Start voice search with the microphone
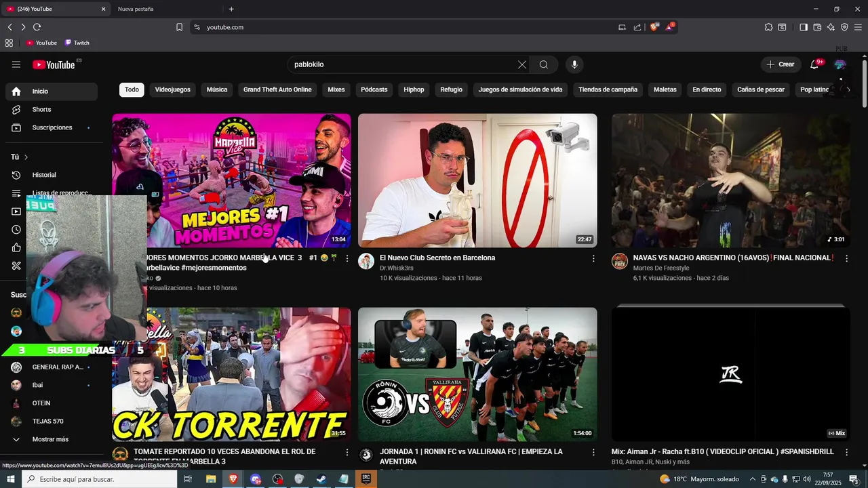 coord(574,64)
